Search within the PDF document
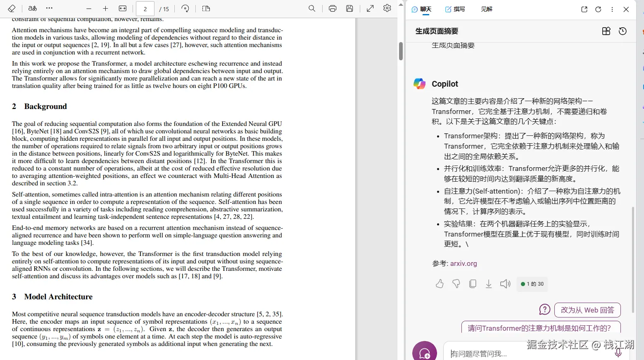This screenshot has width=644, height=360. click(312, 8)
